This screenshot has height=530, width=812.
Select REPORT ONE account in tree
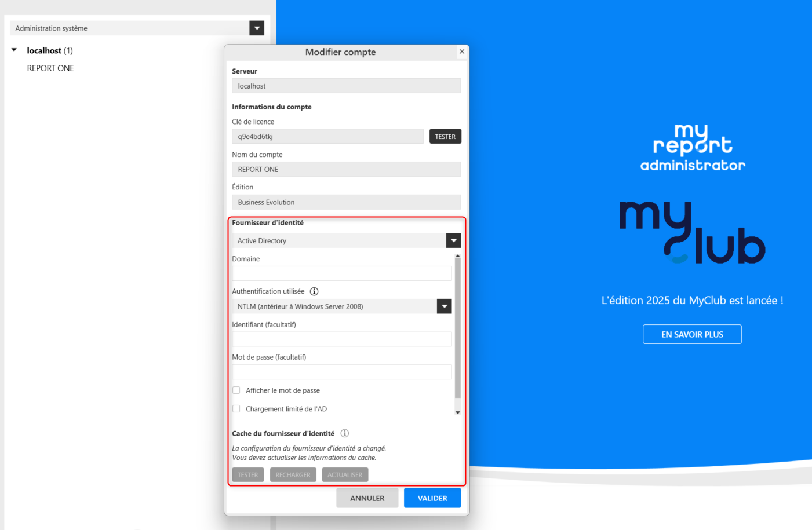click(50, 68)
